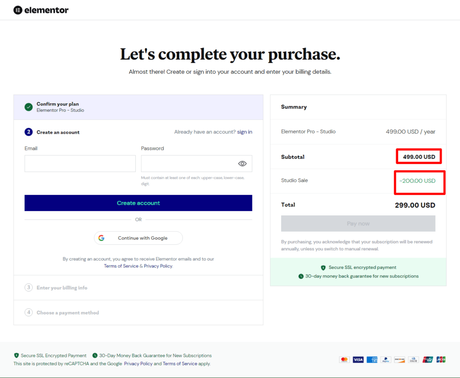460x378 pixels.
Task: Click the Google G logo icon
Action: pos(101,238)
